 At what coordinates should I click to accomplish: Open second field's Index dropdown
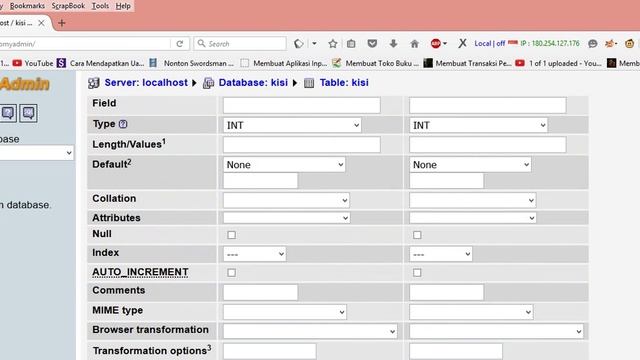pos(441,254)
